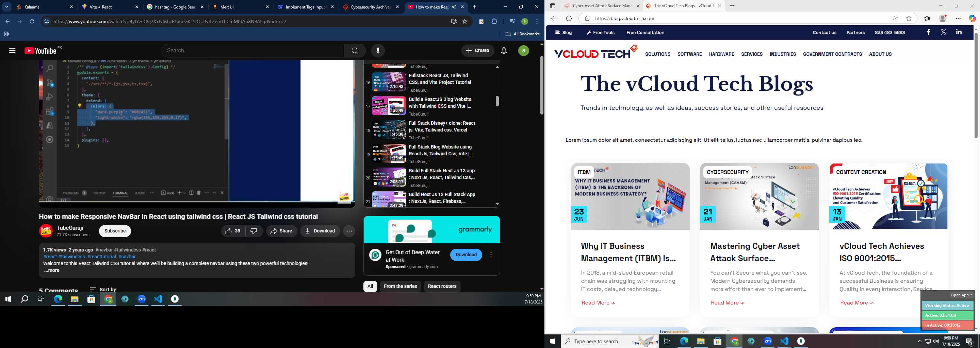Click the Download button next to Share

point(320,231)
